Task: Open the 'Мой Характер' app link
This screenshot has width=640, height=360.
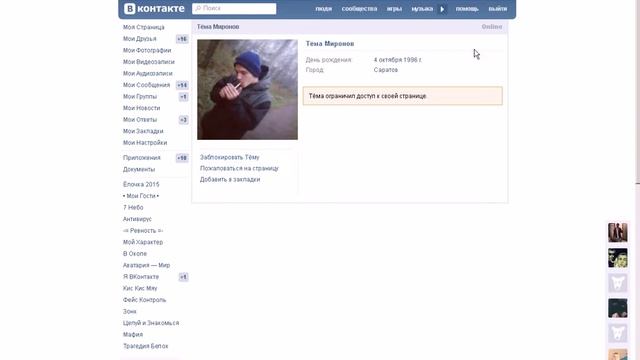Action: click(x=143, y=242)
